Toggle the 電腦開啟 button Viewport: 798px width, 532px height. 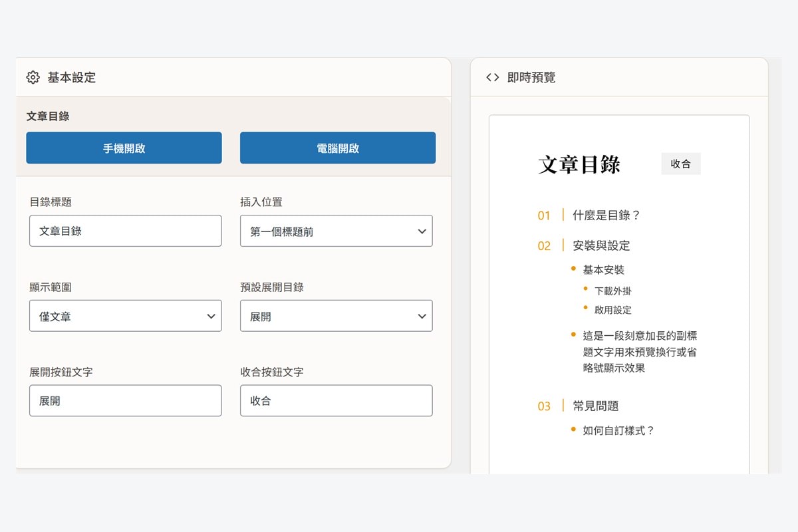pos(338,148)
